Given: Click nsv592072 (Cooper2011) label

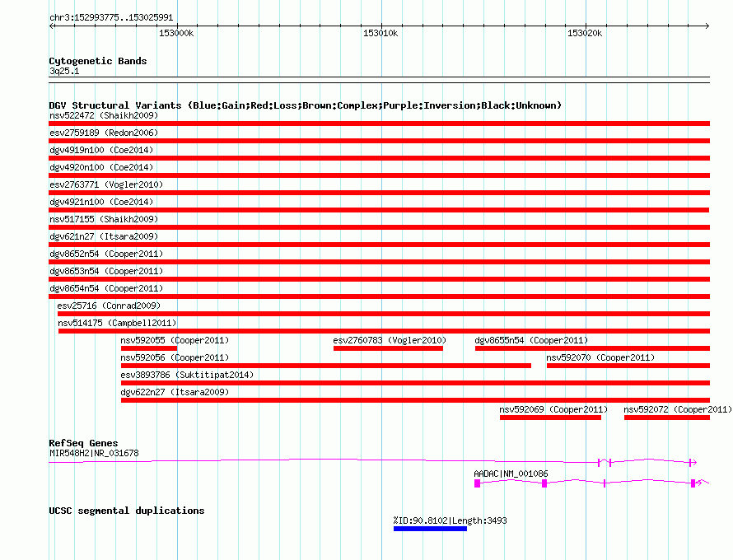Looking at the screenshot, I should tap(678, 409).
